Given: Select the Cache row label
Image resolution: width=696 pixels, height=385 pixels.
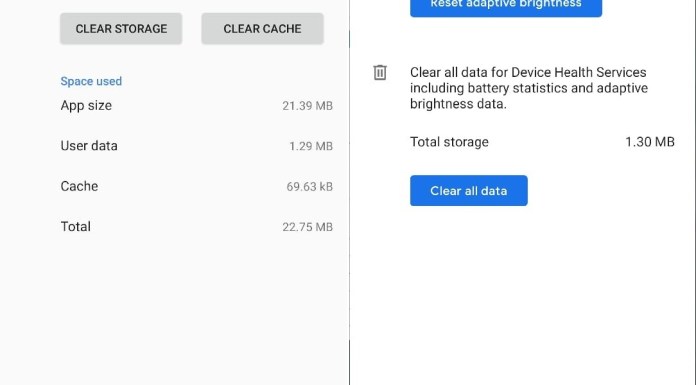Looking at the screenshot, I should tap(79, 186).
